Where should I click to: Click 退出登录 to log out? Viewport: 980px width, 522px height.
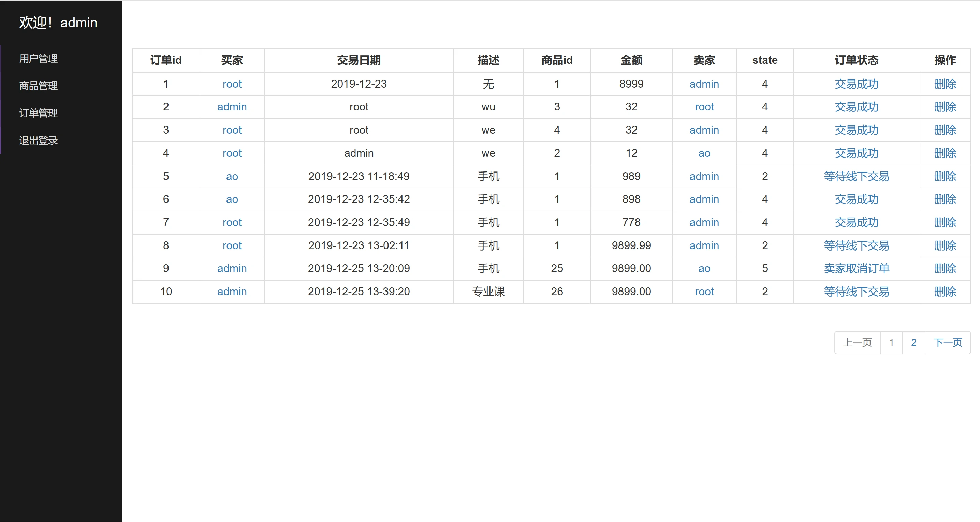pyautogui.click(x=39, y=140)
